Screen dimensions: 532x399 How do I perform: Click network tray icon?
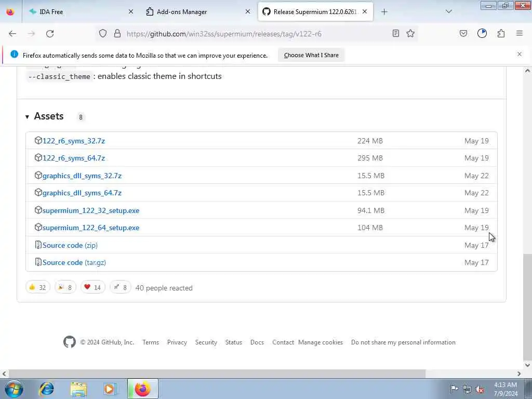tap(467, 389)
